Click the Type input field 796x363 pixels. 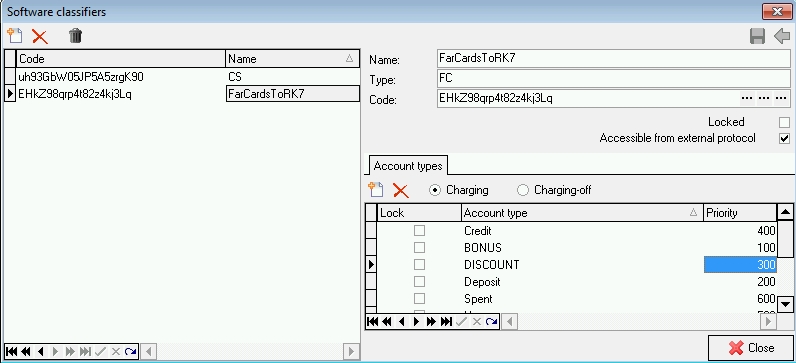(x=613, y=79)
